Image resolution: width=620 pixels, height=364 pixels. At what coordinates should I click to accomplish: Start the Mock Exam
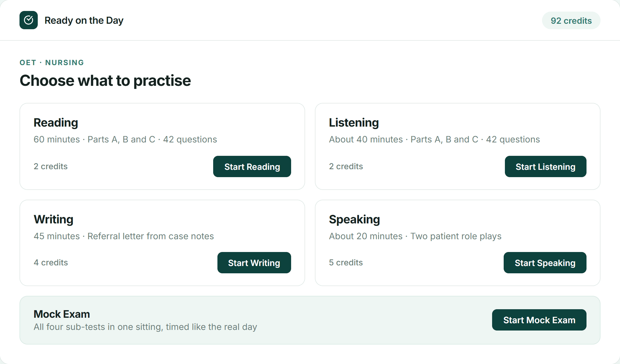[x=539, y=320]
